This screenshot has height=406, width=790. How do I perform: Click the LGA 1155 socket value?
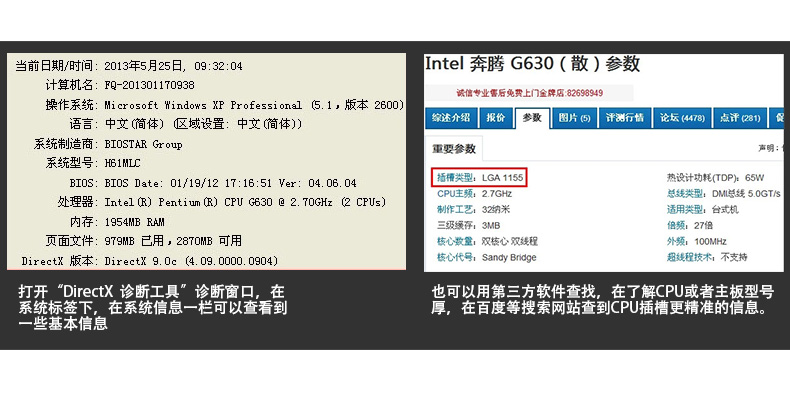coord(502,177)
